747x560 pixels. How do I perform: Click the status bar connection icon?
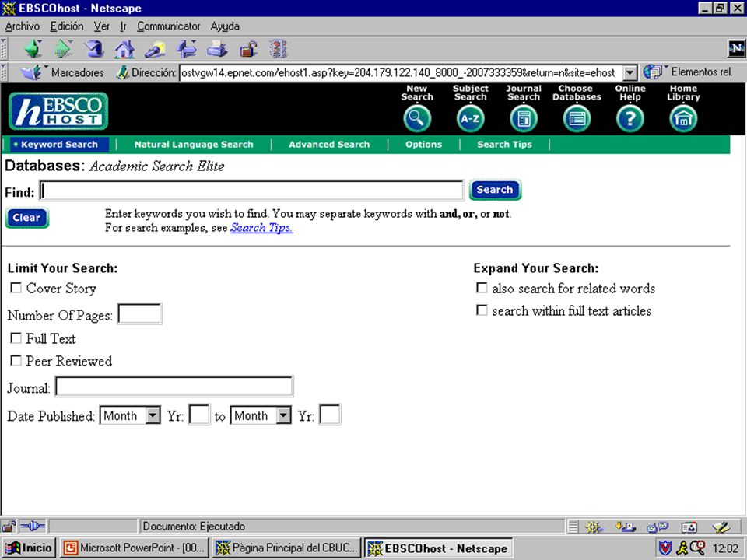tap(33, 527)
